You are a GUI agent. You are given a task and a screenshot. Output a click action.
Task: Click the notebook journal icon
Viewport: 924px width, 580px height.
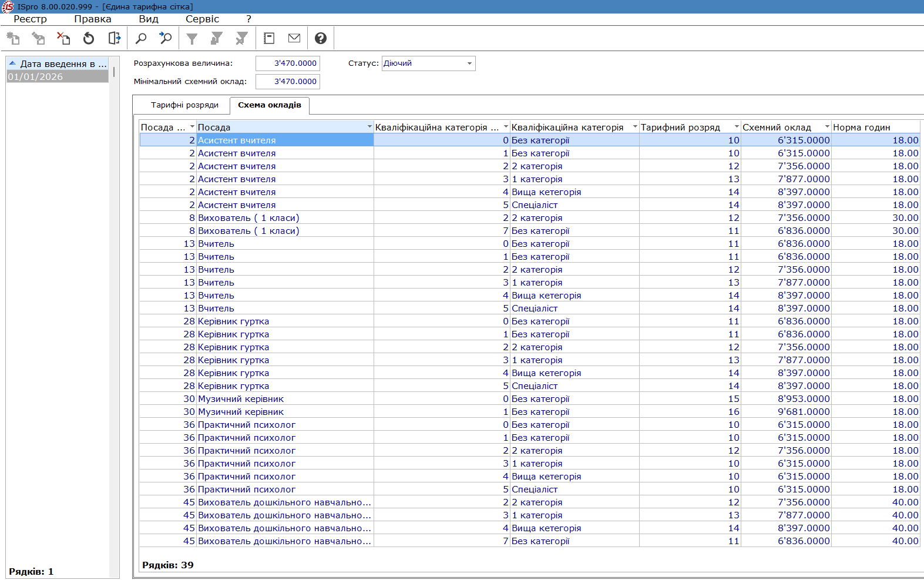(x=269, y=38)
